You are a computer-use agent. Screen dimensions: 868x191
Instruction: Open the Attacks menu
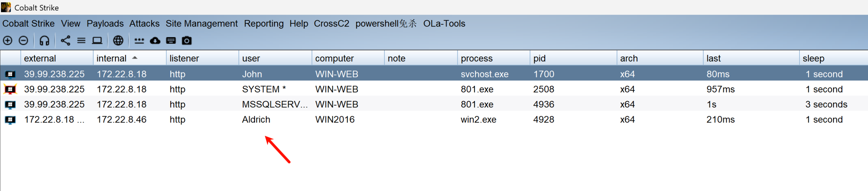(x=144, y=24)
